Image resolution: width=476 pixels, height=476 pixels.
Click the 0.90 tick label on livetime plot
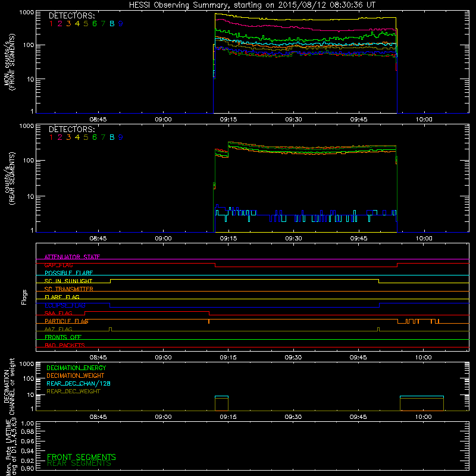[27, 468]
